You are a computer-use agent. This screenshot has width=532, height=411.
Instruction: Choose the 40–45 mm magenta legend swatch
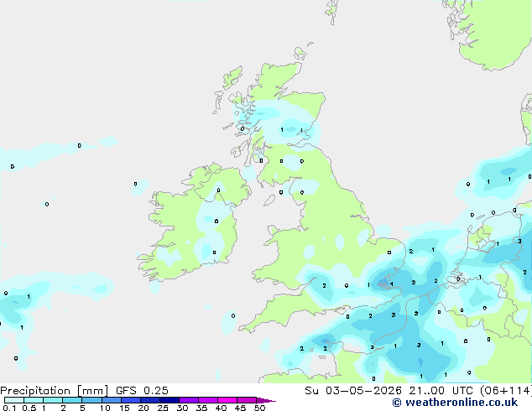tap(227, 400)
